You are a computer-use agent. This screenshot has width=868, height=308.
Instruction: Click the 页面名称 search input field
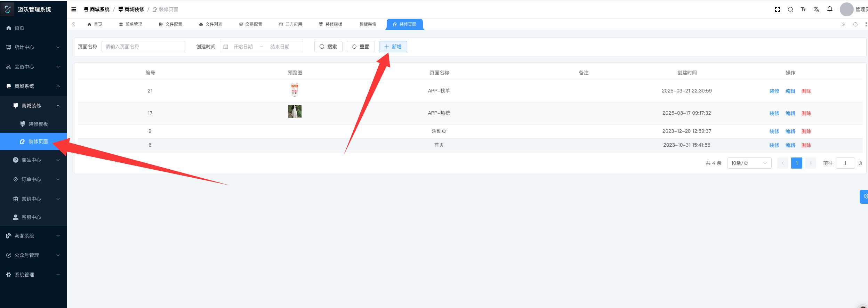click(x=143, y=47)
